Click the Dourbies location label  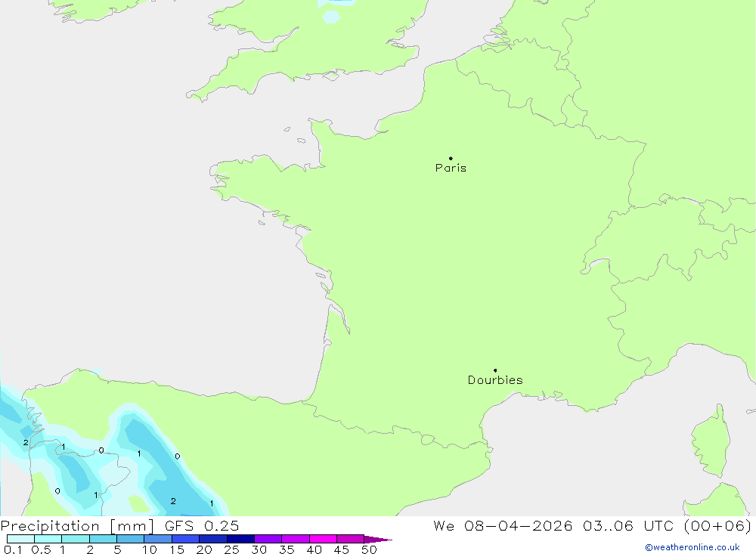point(495,380)
